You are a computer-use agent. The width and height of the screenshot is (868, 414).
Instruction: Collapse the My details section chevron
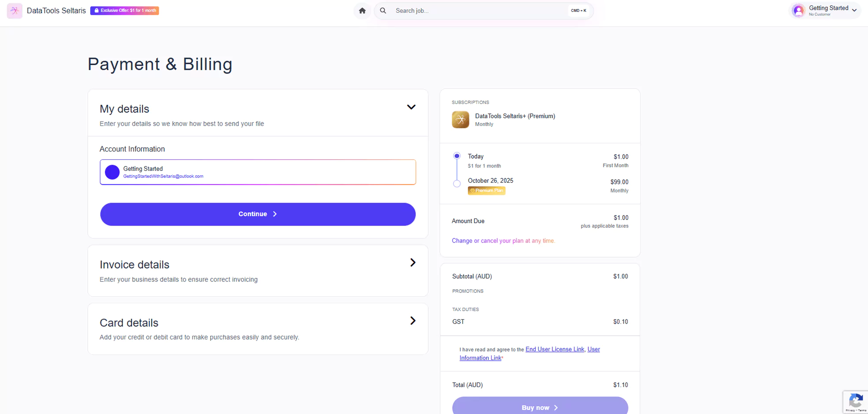point(411,107)
